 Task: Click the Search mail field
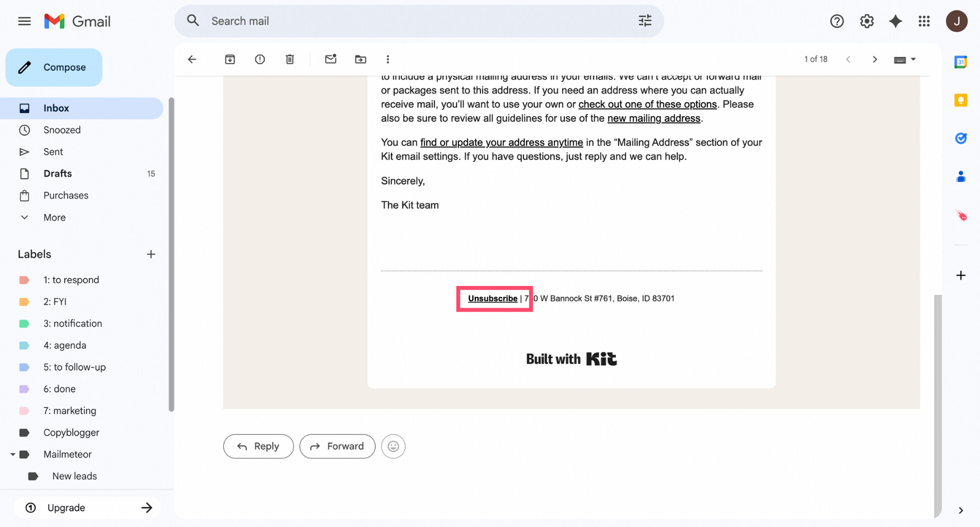353,21
